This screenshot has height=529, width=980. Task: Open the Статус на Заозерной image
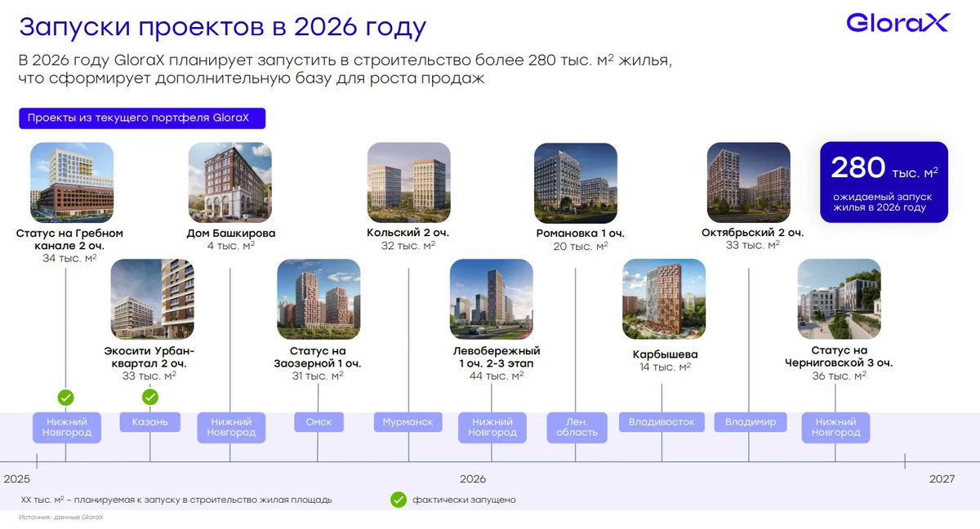coord(318,299)
